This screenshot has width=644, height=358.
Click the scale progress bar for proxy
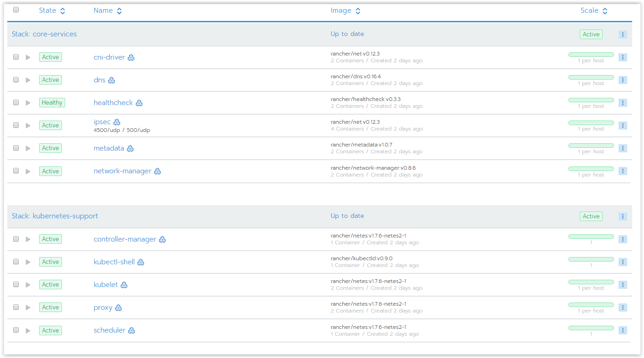pos(591,305)
